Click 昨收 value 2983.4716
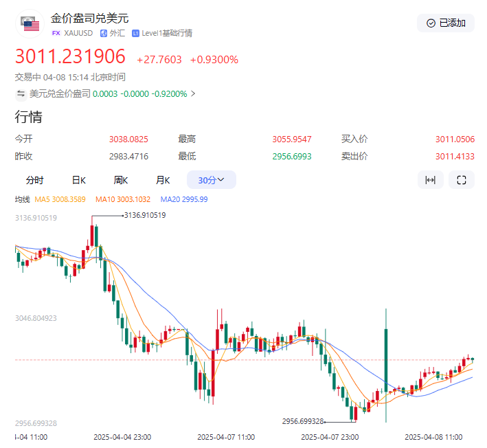The image size is (487, 448). [128, 156]
